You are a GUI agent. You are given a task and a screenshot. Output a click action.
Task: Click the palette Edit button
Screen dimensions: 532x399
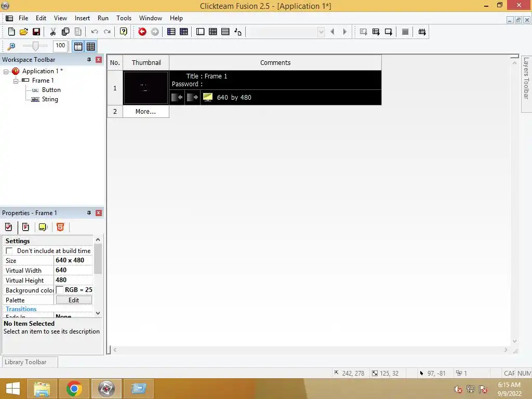point(74,300)
